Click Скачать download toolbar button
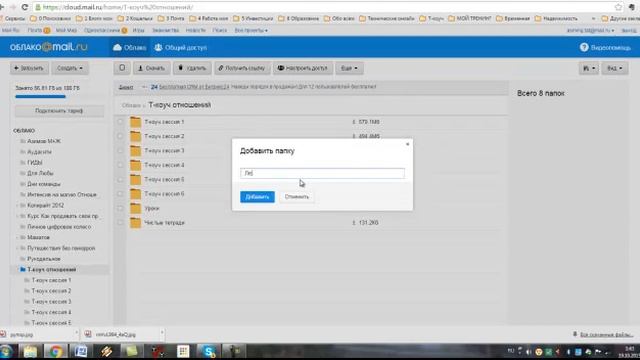Image resolution: width=640 pixels, height=360 pixels. tap(151, 68)
